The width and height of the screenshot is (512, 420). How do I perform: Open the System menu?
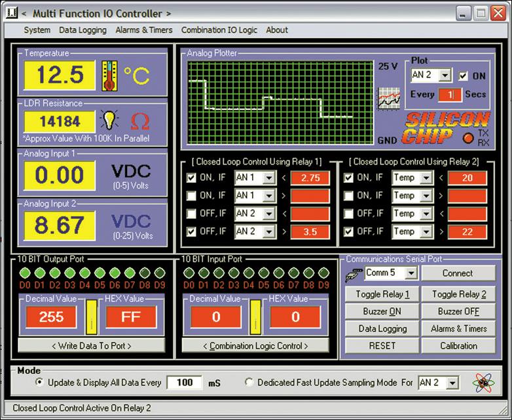coord(37,30)
